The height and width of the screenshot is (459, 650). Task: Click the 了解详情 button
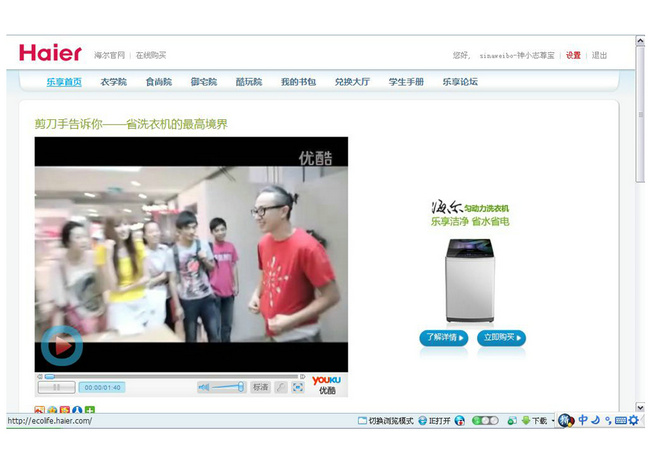click(444, 338)
